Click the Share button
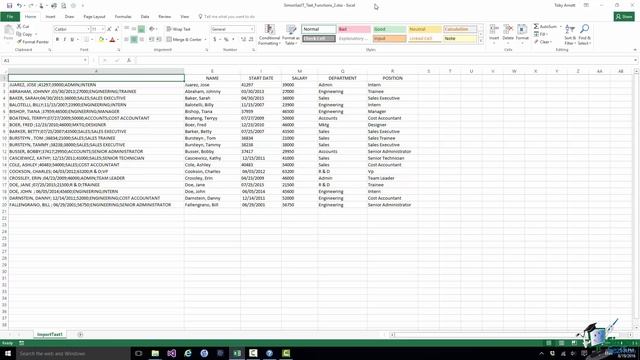The height and width of the screenshot is (360, 640). click(624, 16)
